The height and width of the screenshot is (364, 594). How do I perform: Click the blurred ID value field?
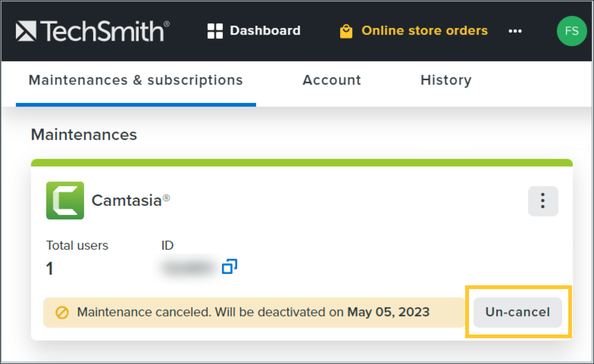click(186, 267)
